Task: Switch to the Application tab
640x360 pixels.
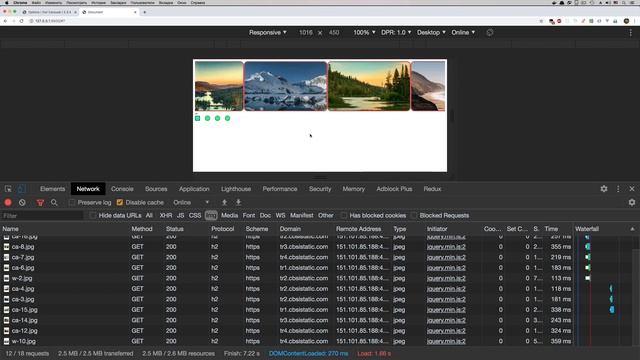Action: 194,189
